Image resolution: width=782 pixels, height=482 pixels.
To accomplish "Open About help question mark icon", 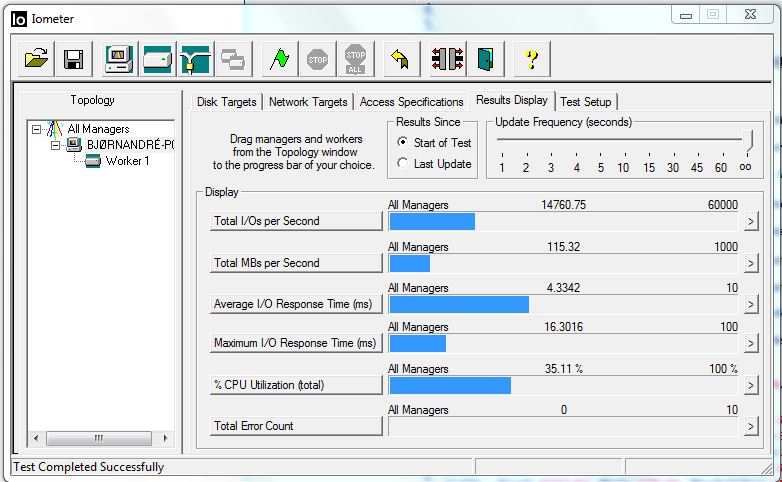I will pos(532,59).
